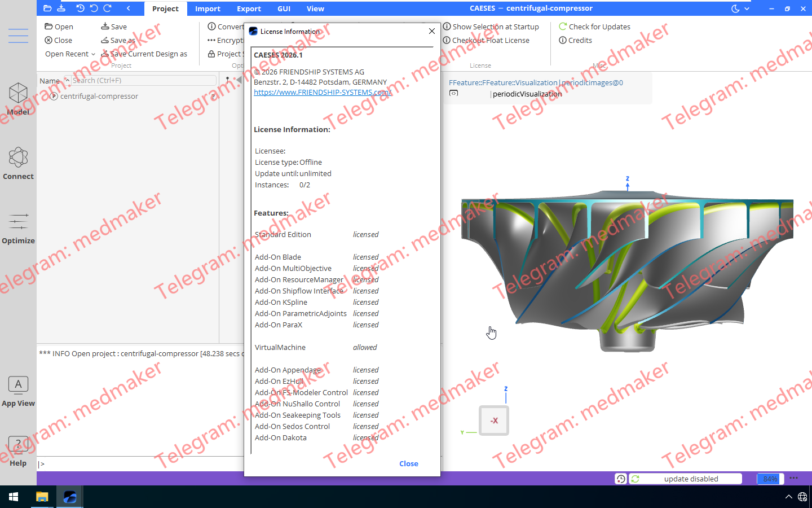Open the Windows Start menu
This screenshot has height=508, width=812.
pyautogui.click(x=14, y=497)
